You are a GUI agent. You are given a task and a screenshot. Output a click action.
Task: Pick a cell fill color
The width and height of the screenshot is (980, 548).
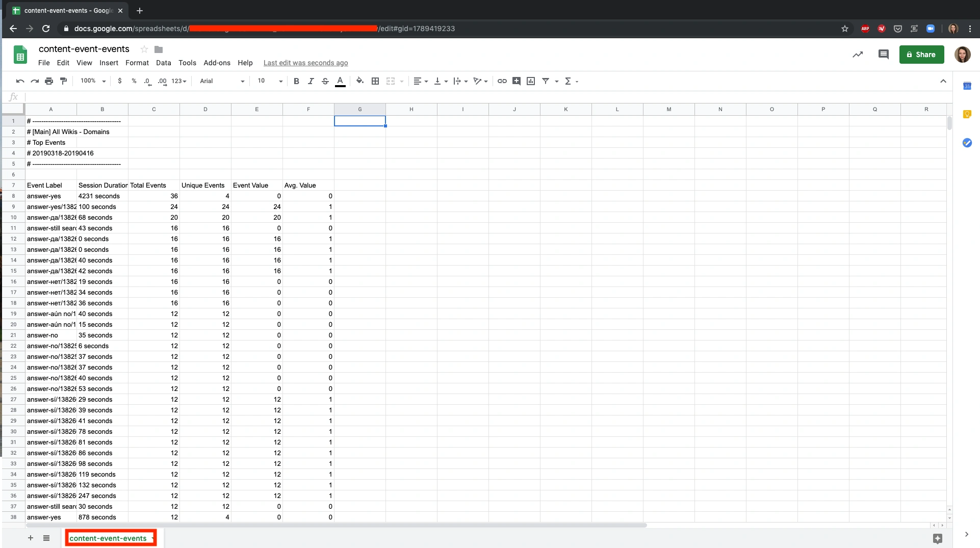pos(360,81)
